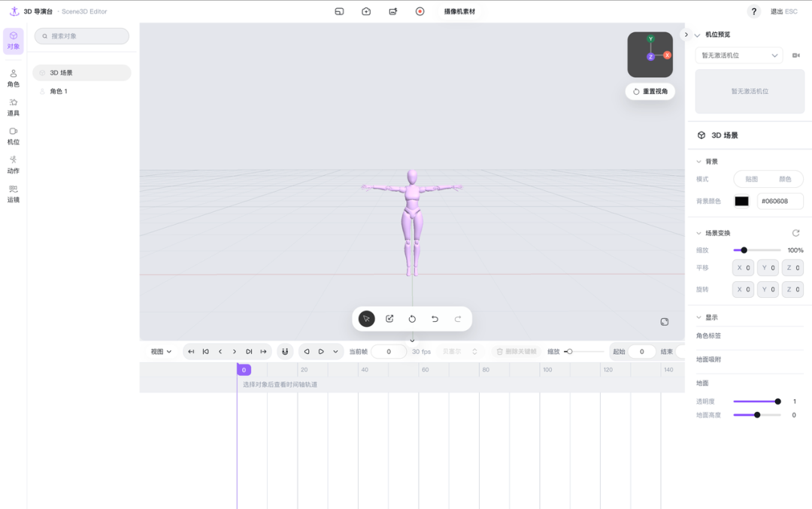The height and width of the screenshot is (509, 812).
Task: Adjust the scene 缩放 100% slider
Action: point(757,250)
